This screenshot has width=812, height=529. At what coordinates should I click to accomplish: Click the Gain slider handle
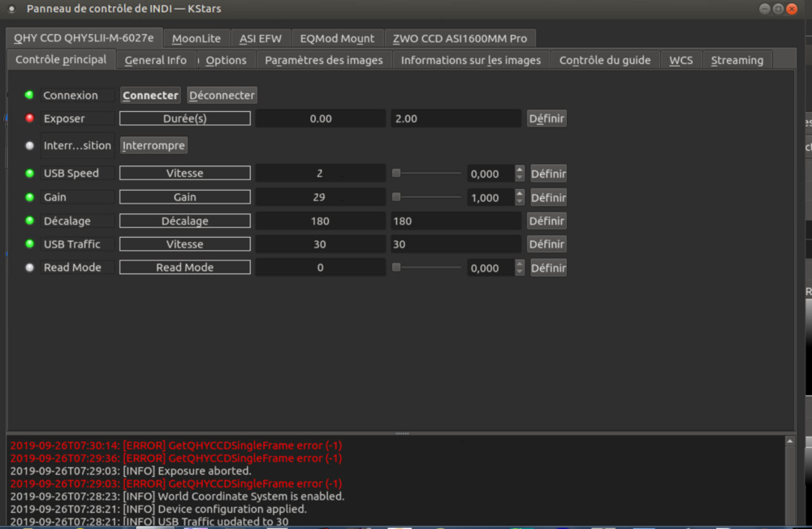pyautogui.click(x=396, y=196)
